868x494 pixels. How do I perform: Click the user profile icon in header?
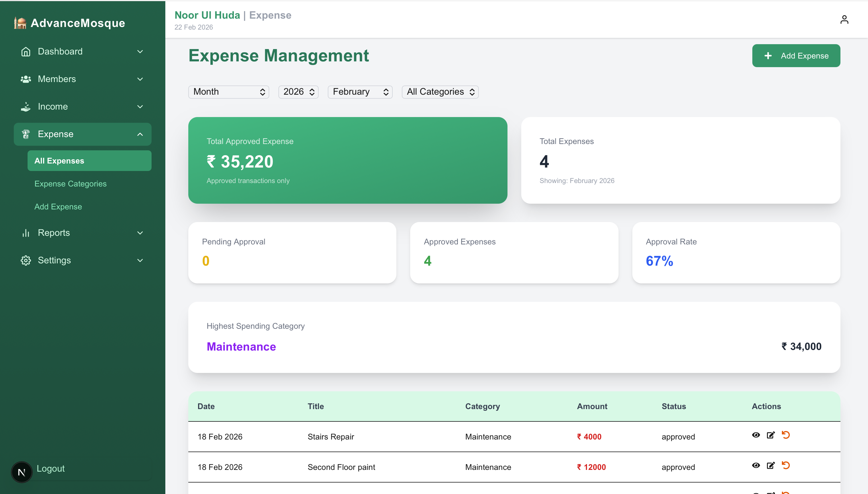coord(844,20)
